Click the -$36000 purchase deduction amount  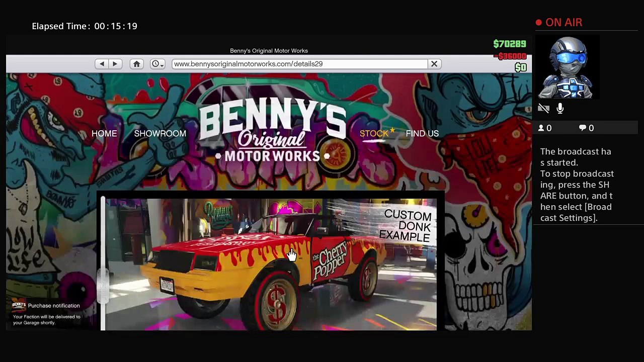(x=511, y=56)
